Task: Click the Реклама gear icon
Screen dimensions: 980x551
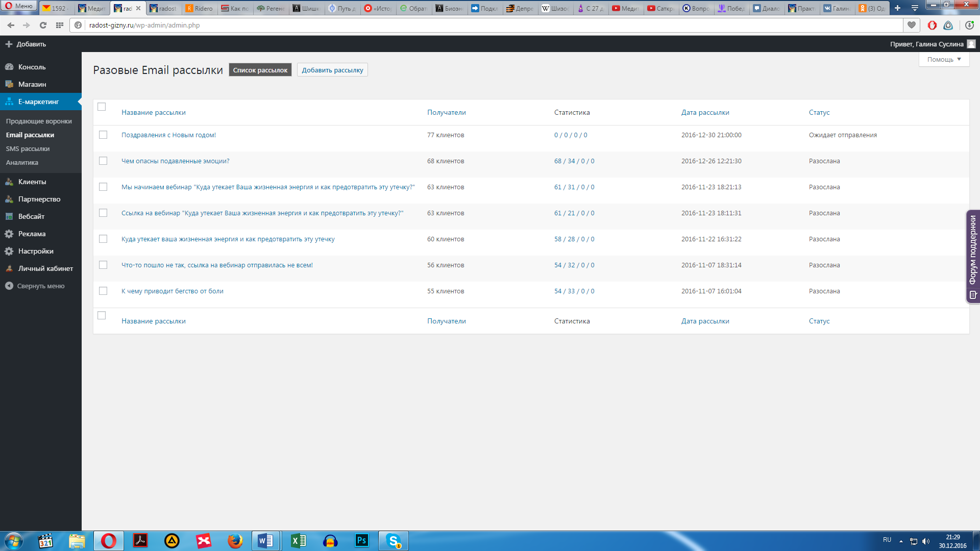Action: [9, 234]
